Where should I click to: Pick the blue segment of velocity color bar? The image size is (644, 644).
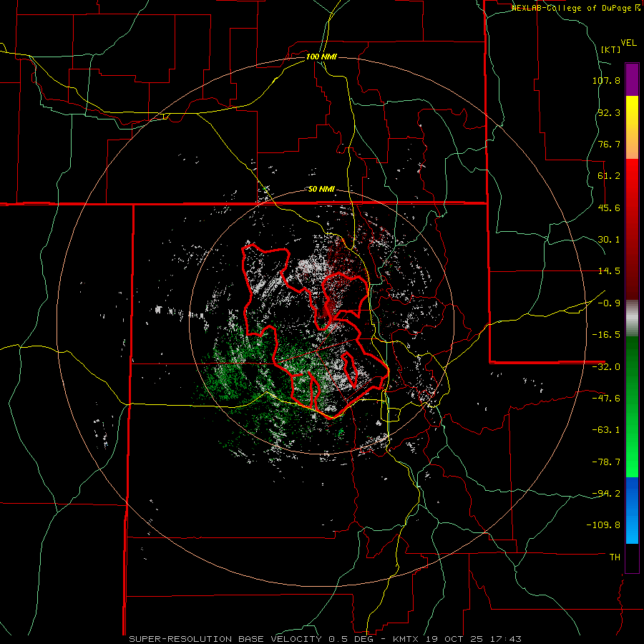(632, 510)
